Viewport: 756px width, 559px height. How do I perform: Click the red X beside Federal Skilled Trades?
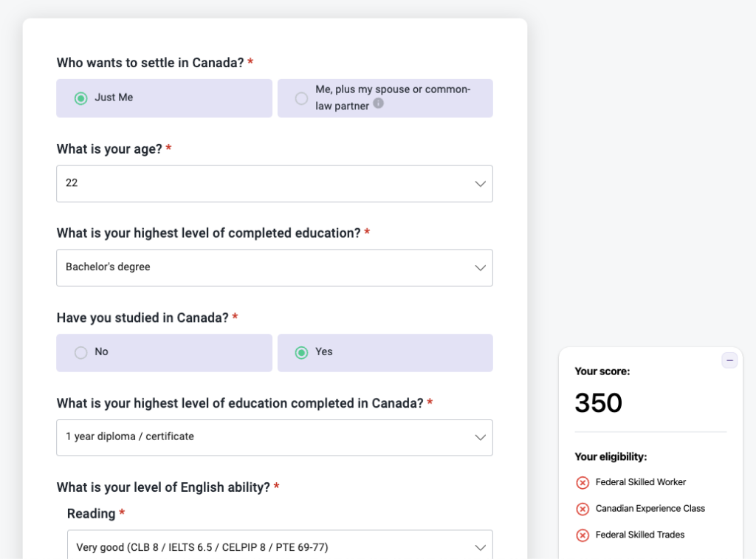[582, 534]
